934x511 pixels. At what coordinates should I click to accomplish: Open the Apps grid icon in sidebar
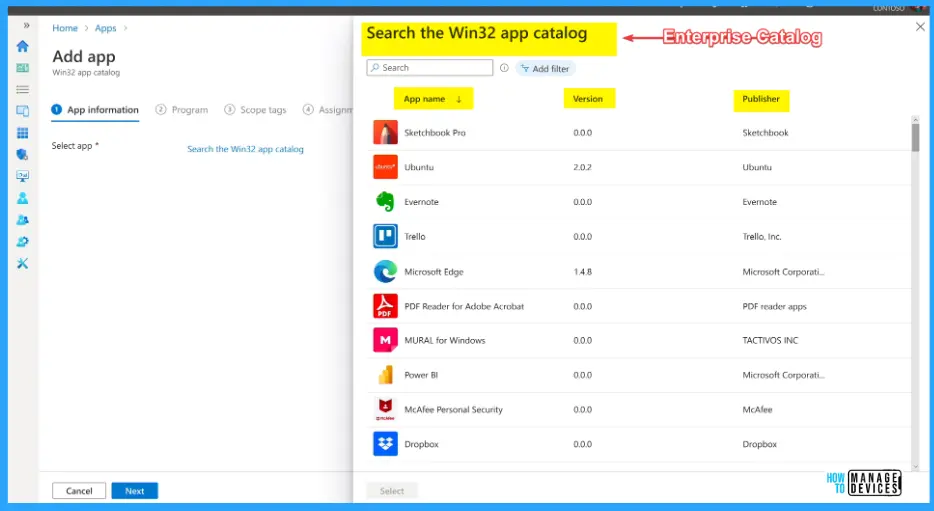23,133
